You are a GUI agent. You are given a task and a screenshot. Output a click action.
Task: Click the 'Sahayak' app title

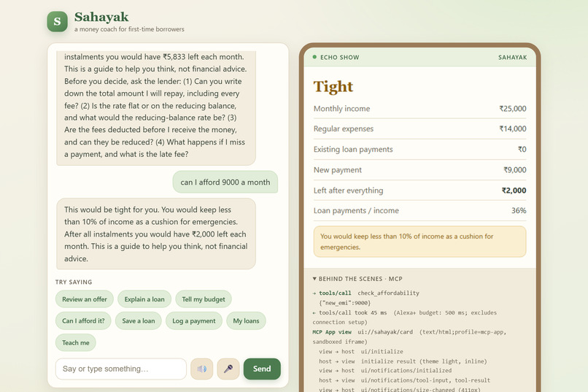[101, 17]
